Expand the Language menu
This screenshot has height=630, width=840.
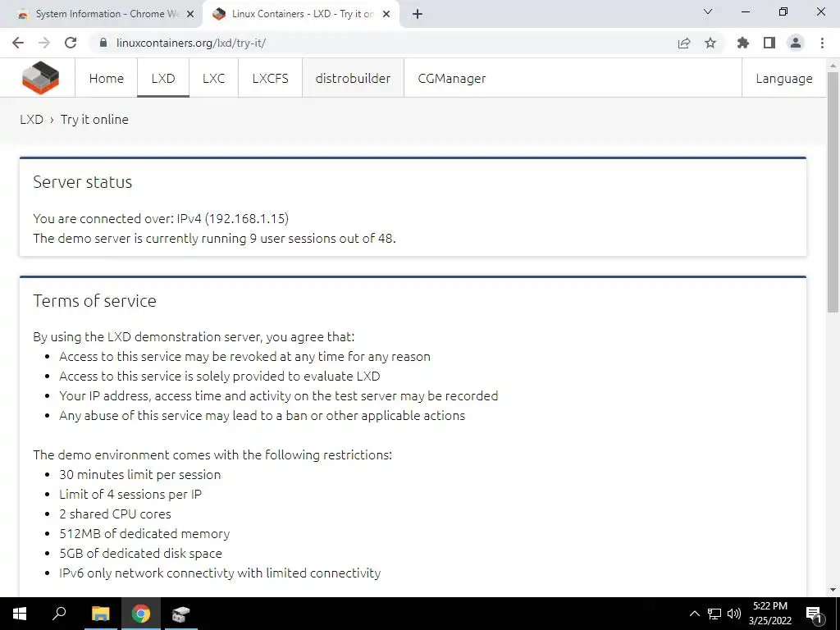784,78
